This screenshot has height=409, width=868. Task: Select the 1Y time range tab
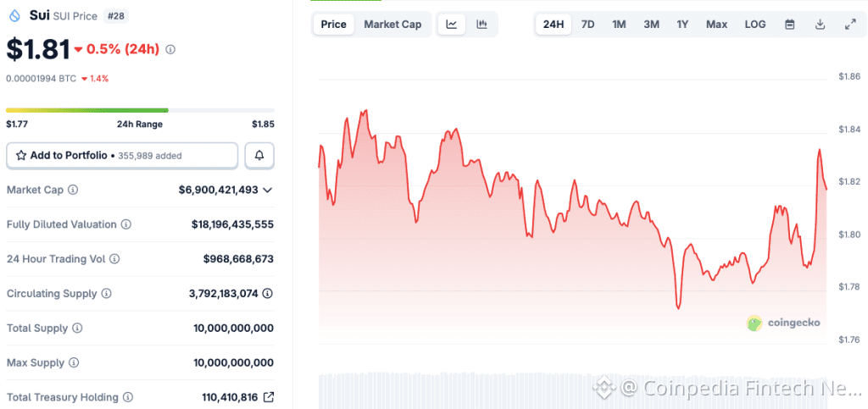click(682, 25)
